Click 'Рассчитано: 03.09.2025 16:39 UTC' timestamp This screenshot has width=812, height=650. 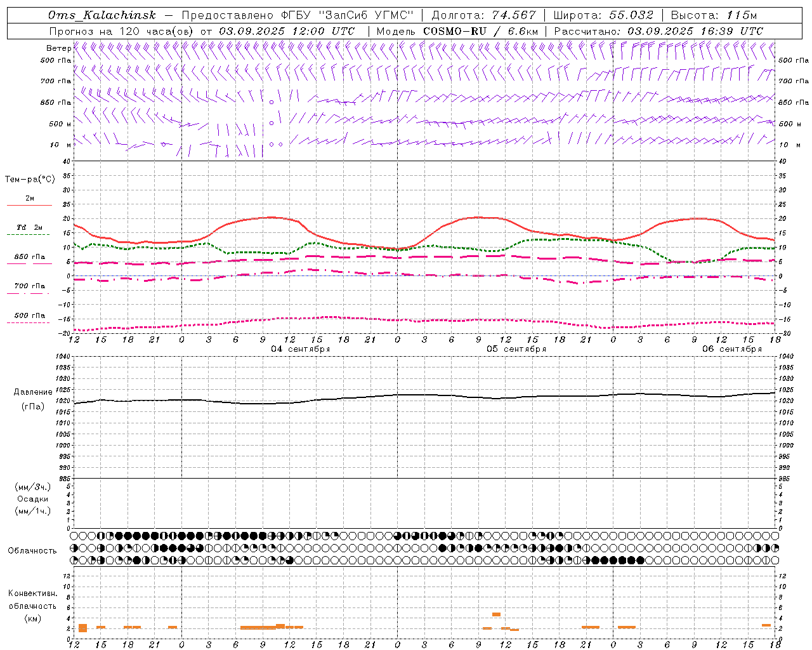click(658, 31)
